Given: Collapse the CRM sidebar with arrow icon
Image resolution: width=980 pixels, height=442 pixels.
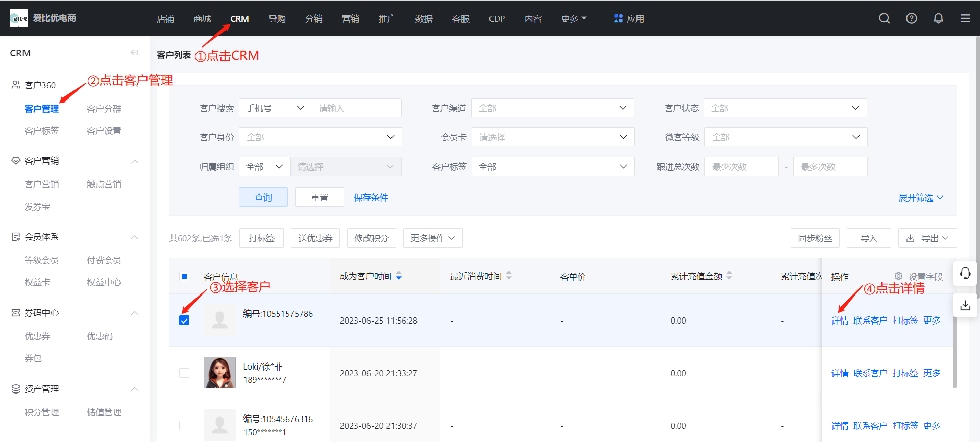Looking at the screenshot, I should point(134,53).
